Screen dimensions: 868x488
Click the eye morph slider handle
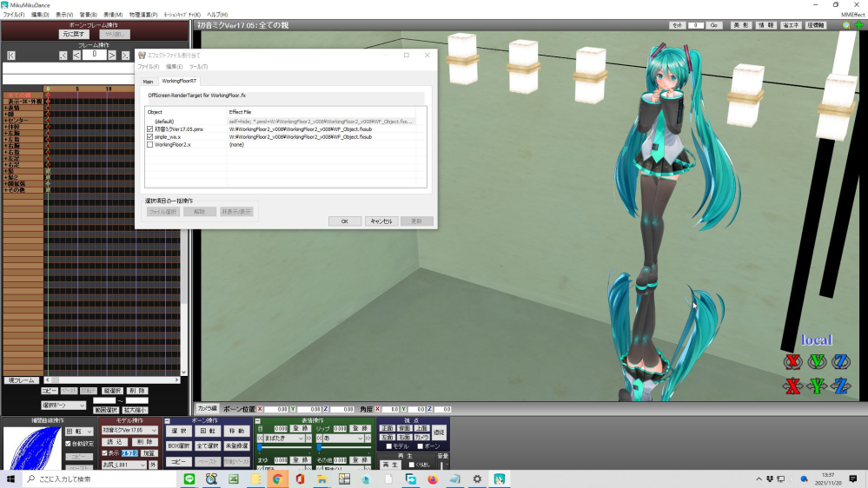(x=260, y=446)
